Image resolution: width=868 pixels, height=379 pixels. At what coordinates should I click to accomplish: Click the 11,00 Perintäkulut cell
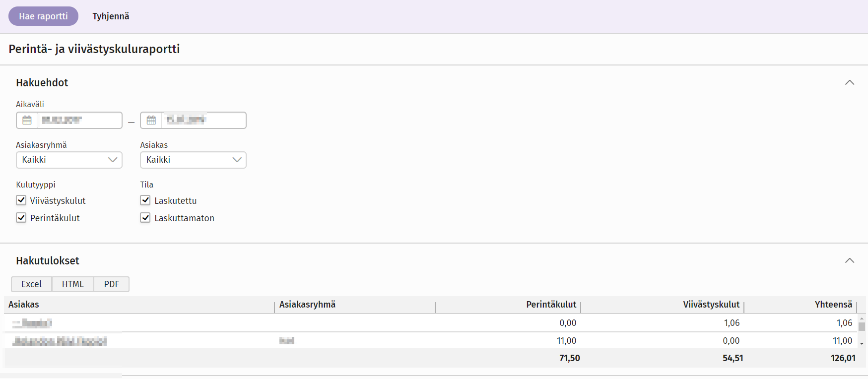coord(566,341)
